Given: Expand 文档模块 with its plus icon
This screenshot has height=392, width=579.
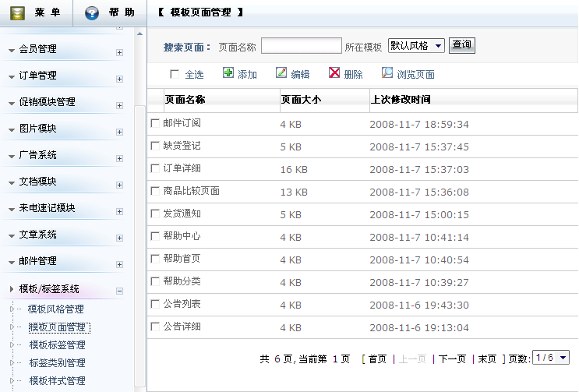Looking at the screenshot, I should (119, 185).
